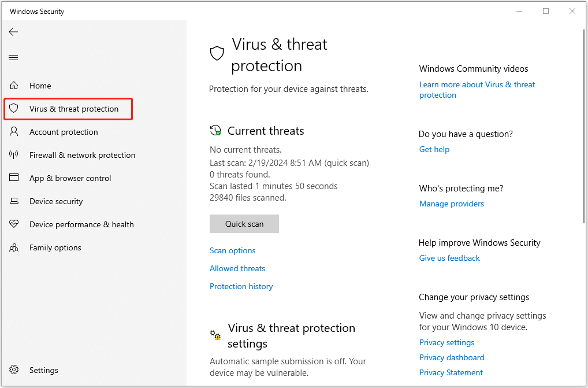The image size is (588, 388).
Task: Open Protection history link
Action: (241, 286)
